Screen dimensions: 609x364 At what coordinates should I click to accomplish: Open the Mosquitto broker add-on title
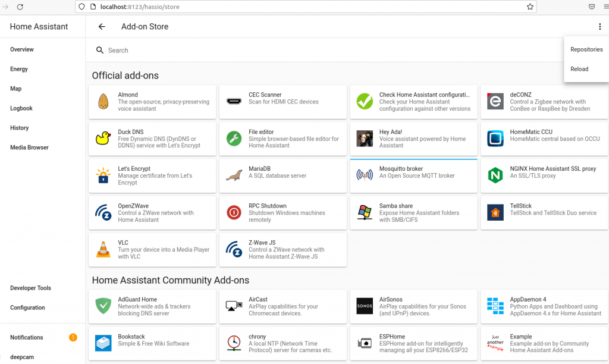(x=401, y=168)
